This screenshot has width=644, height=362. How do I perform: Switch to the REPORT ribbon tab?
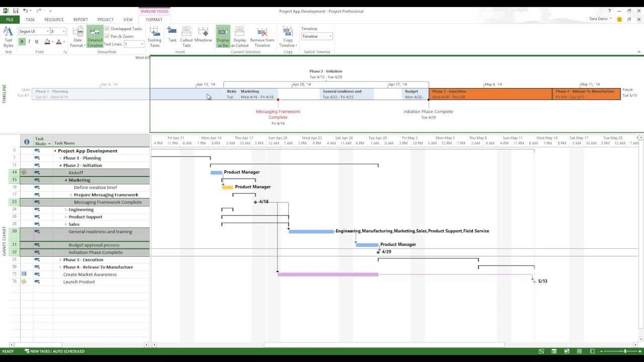coord(80,19)
